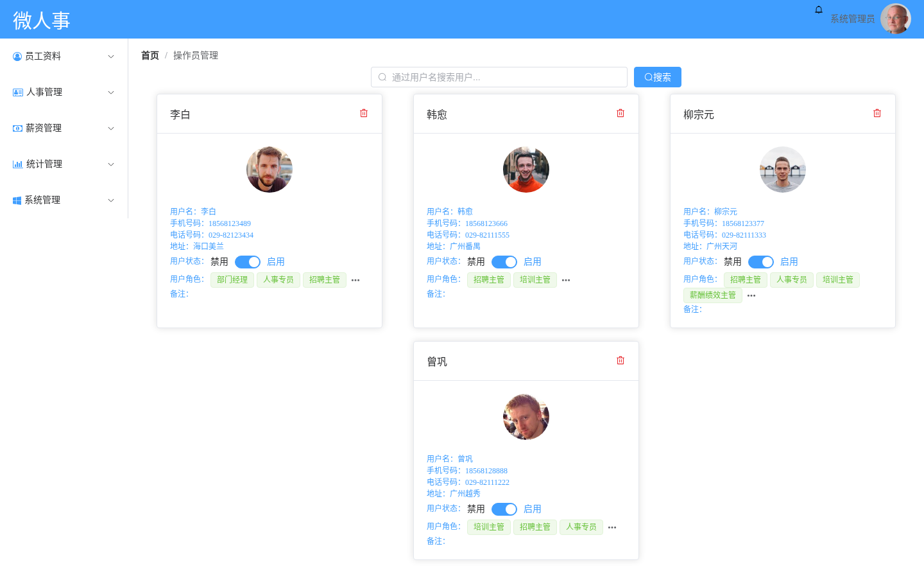Open more roles for 曾巩
Screen dimensions: 924x578
pyautogui.click(x=612, y=527)
